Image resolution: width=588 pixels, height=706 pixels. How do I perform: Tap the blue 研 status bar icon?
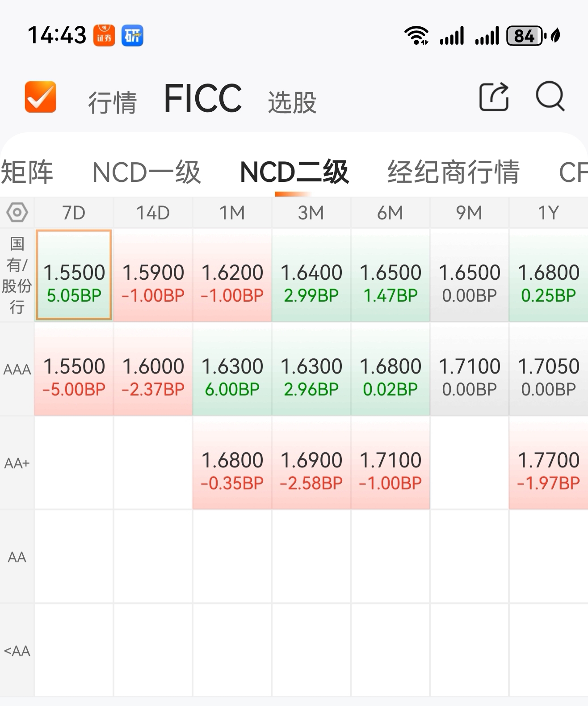tap(132, 35)
